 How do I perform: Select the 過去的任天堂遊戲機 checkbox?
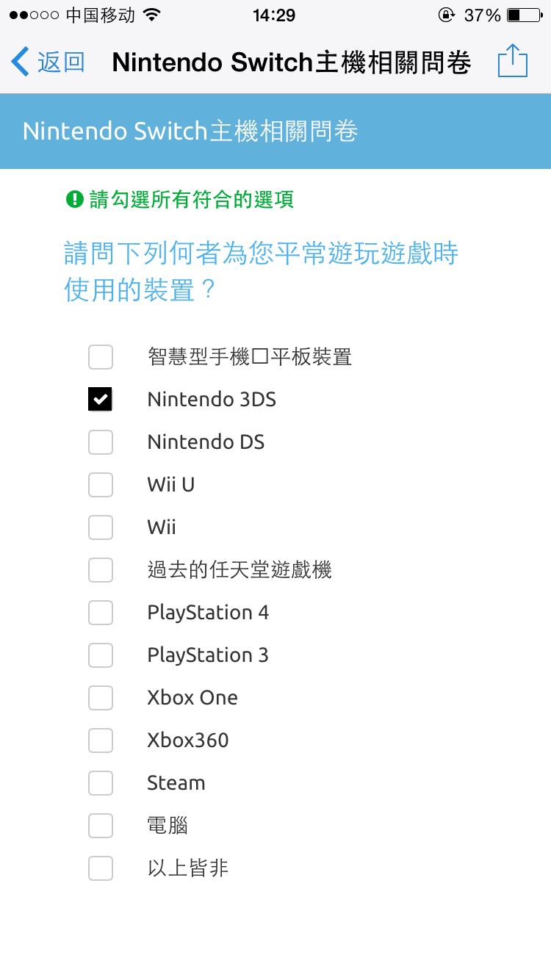(x=101, y=570)
